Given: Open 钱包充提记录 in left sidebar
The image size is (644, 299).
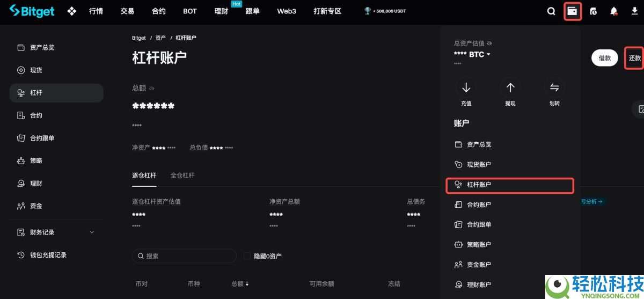Looking at the screenshot, I should click(x=56, y=255).
